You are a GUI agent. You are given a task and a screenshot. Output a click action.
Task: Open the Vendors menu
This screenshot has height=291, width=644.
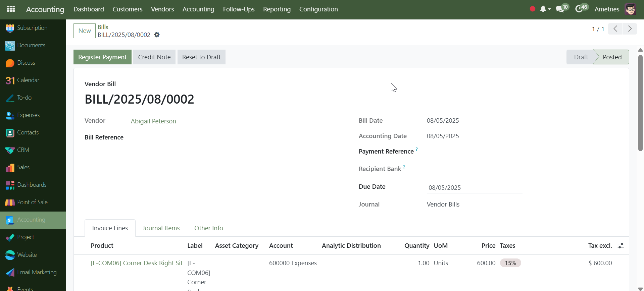(162, 9)
